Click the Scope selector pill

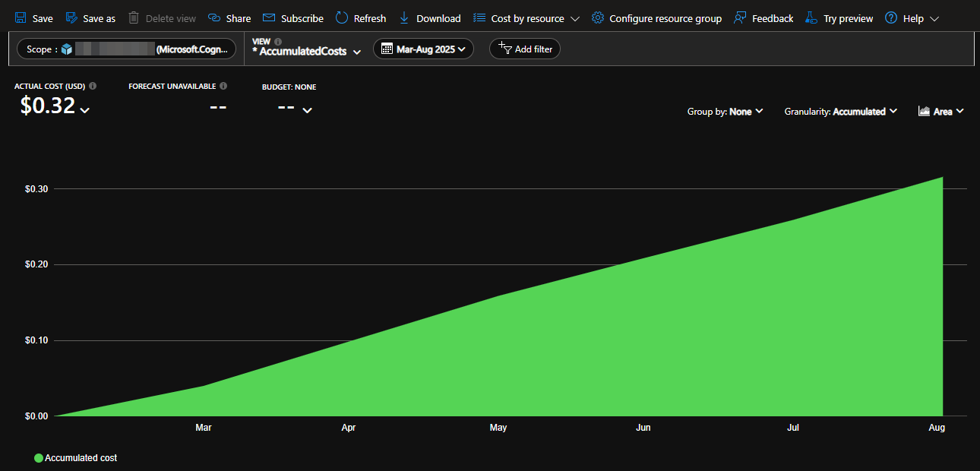coord(126,49)
